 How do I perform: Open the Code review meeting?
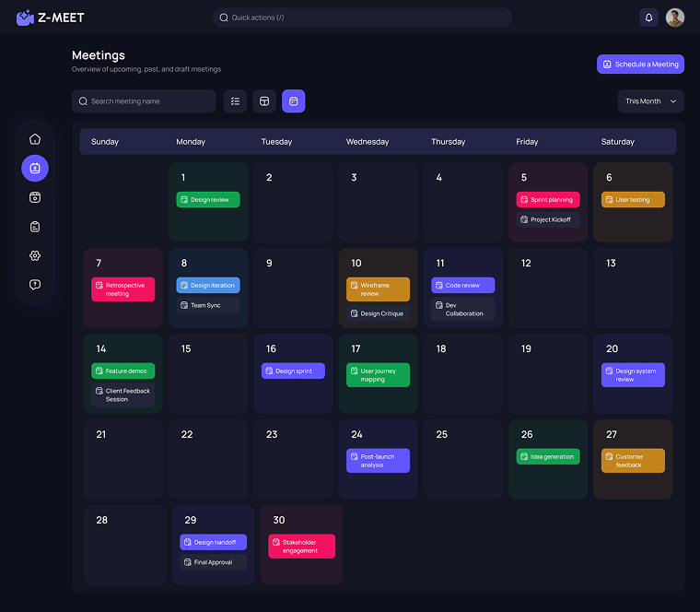pos(463,285)
